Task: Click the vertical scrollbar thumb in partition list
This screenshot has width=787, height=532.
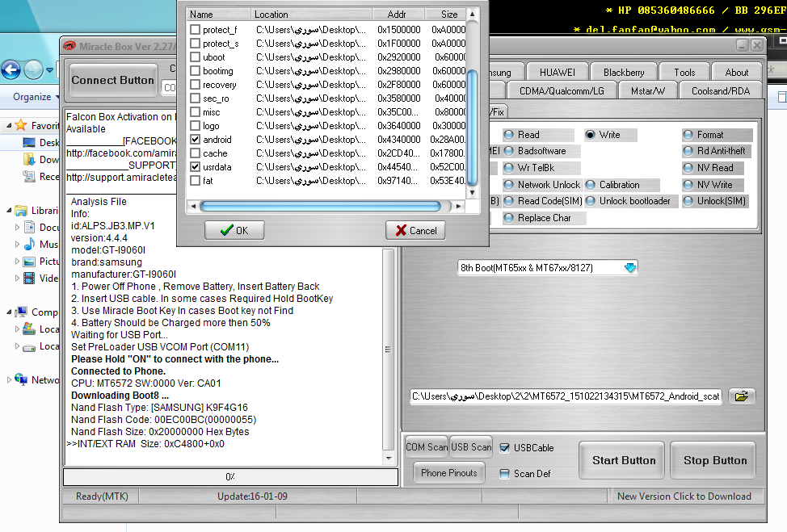Action: point(472,128)
